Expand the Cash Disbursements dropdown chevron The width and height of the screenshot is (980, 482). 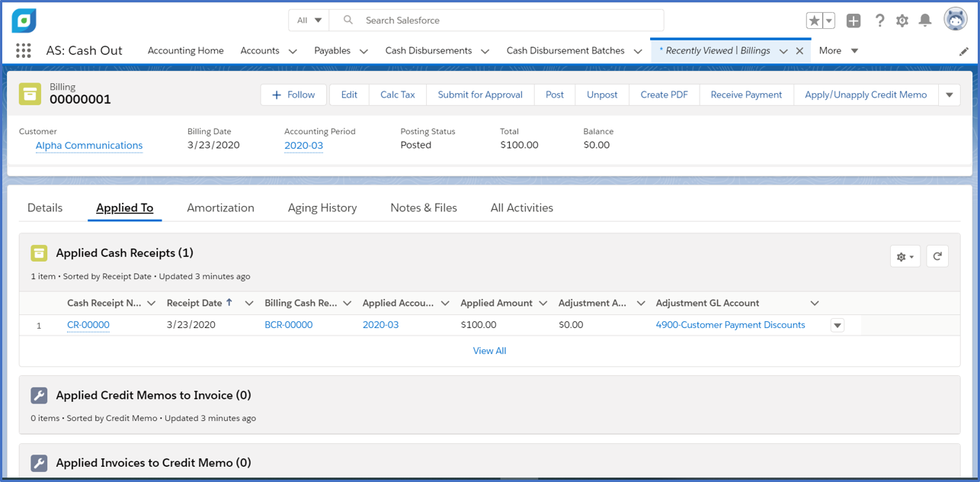[485, 51]
